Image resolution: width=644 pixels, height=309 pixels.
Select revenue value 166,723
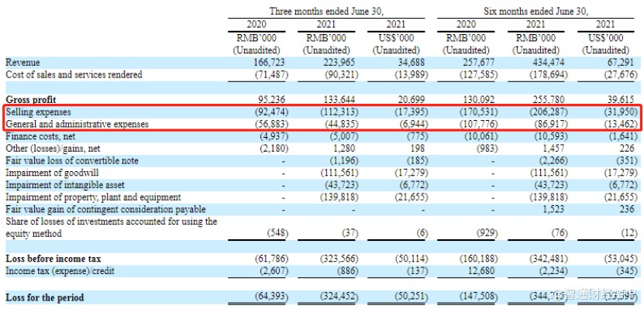click(269, 63)
